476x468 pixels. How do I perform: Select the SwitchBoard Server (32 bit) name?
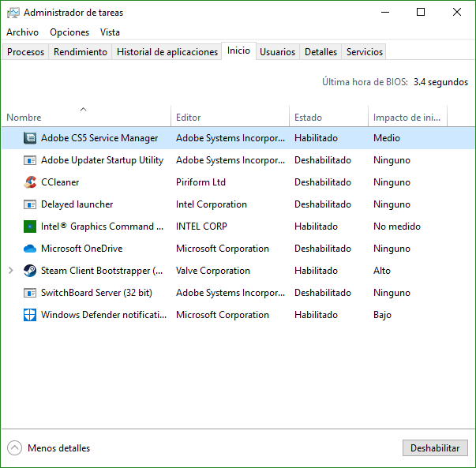tap(96, 293)
